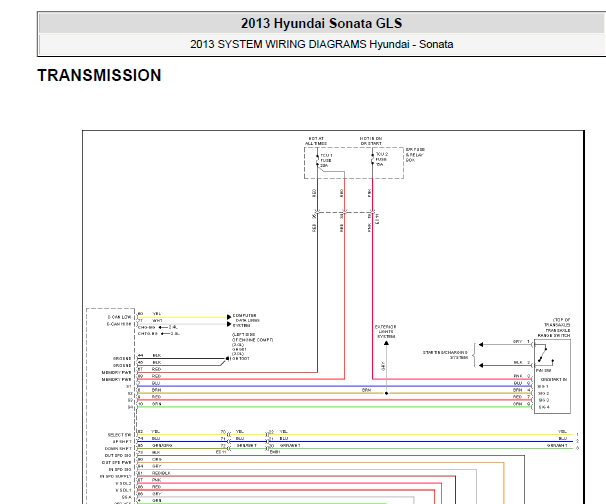The image size is (606, 504).
Task: Click the RED/BLK wire color label
Action: (x=161, y=473)
